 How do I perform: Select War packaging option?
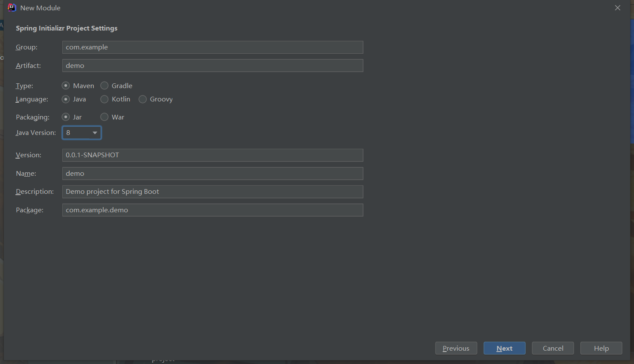coord(112,117)
